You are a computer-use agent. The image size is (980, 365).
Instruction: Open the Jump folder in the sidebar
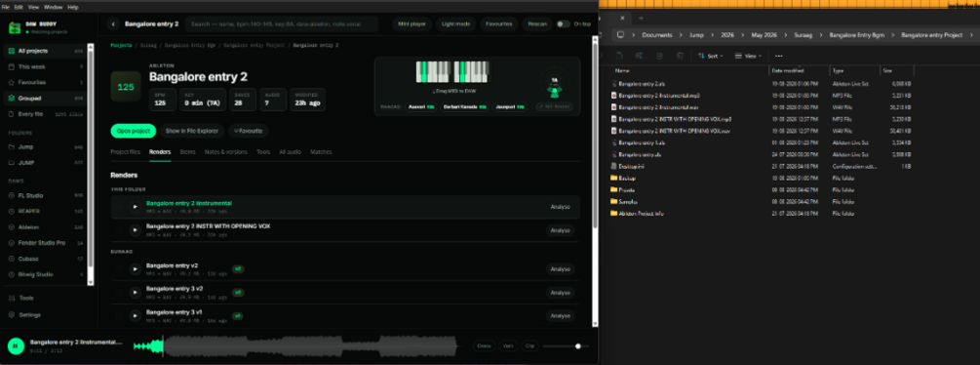45,146
